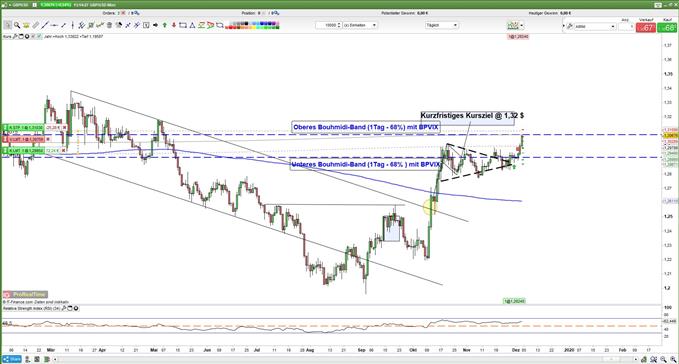The height and width of the screenshot is (364, 679).
Task: Cancel the LMT 1,29850 order
Action: (x=65, y=151)
